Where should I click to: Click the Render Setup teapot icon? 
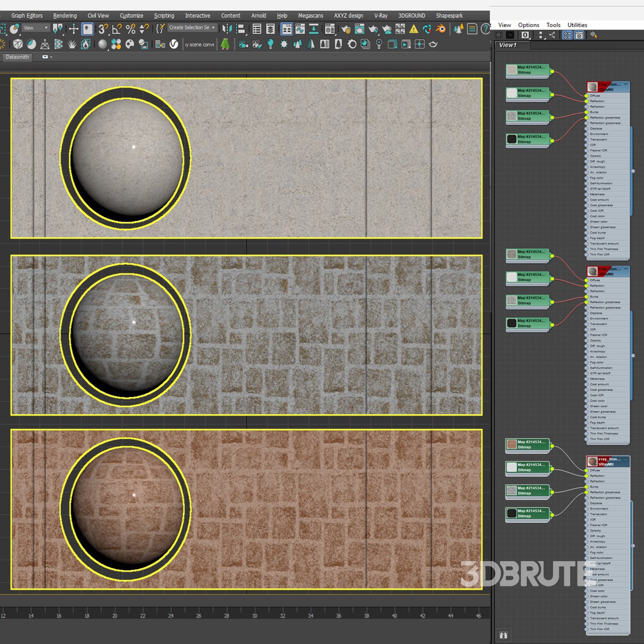coord(346,29)
